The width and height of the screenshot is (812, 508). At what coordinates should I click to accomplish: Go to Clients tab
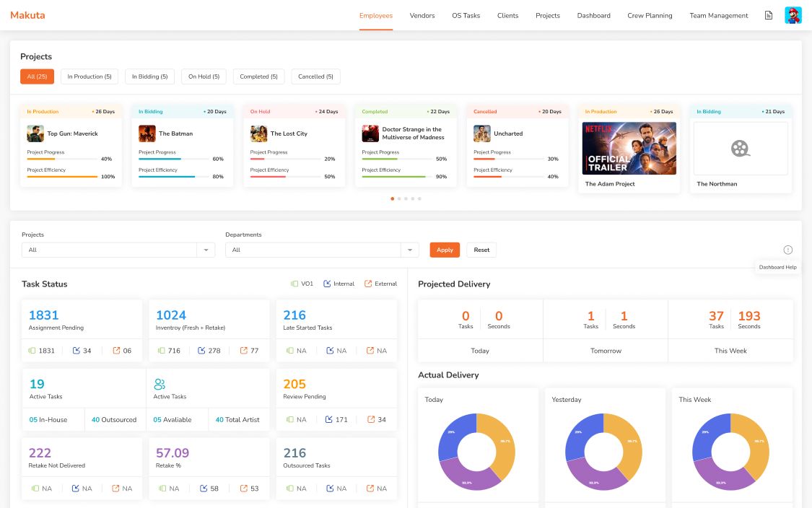coord(507,16)
